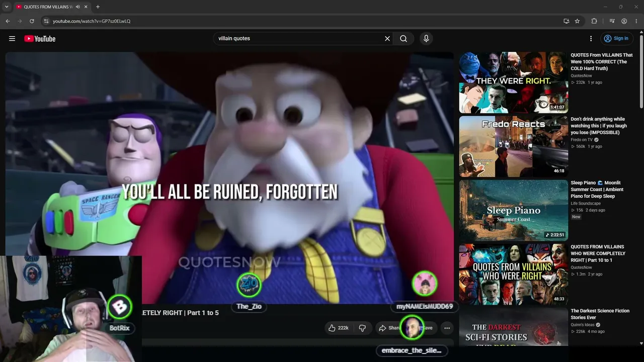Image resolution: width=644 pixels, height=362 pixels.
Task: Like the video with thumbs up
Action: [338, 328]
